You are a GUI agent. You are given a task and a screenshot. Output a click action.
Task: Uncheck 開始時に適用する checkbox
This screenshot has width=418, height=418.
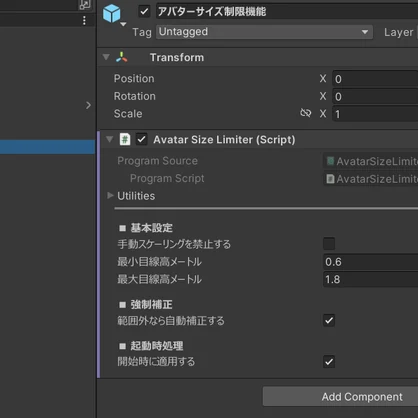coord(329,362)
